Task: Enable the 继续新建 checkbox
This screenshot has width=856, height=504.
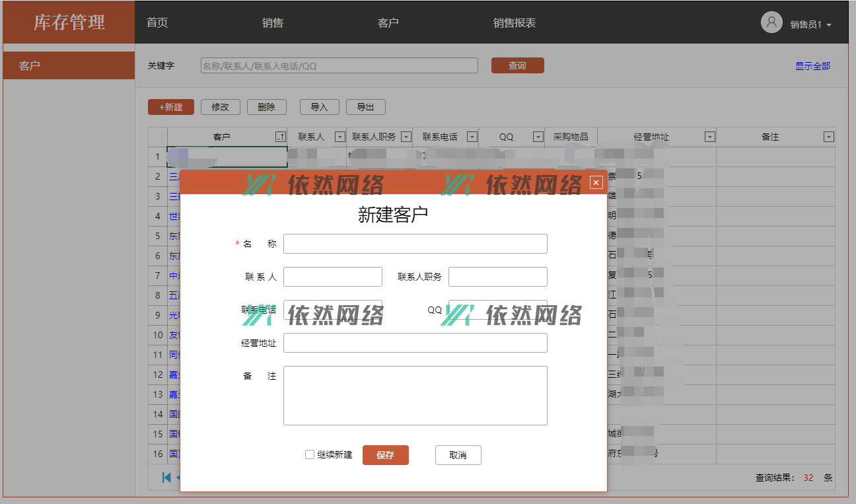Action: tap(310, 454)
